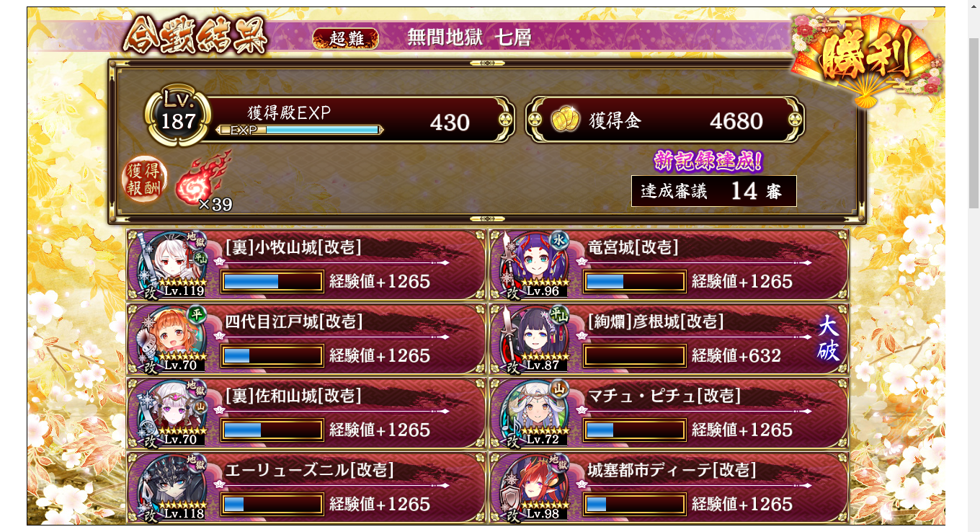Select [裏]佐和山城[改壱] character portrait
This screenshot has height=532, width=980.
click(x=173, y=413)
